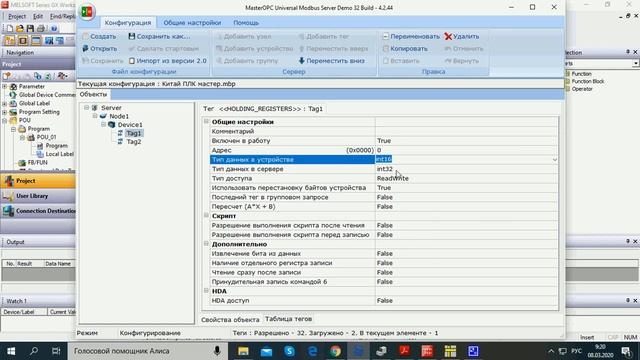Click Сохранить как... button
This screenshot has width=640, height=360.
point(159,36)
